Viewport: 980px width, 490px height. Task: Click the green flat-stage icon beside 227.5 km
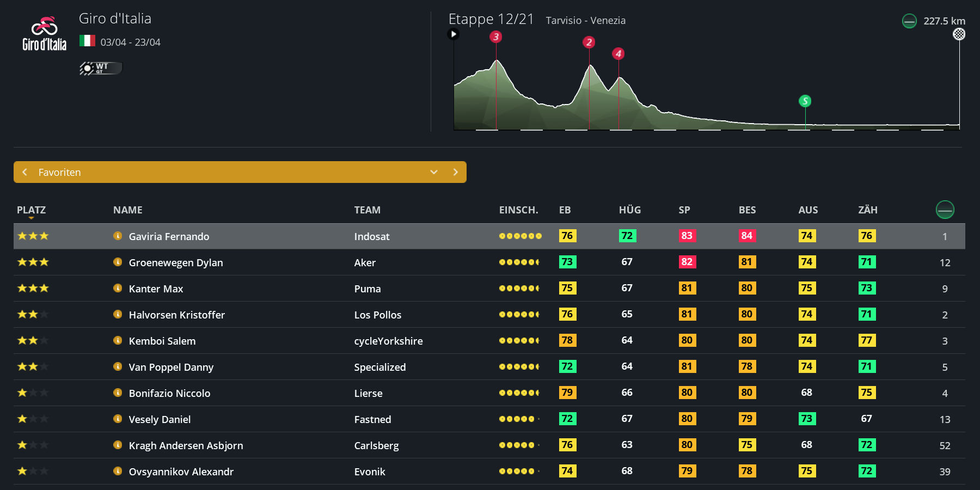(909, 21)
